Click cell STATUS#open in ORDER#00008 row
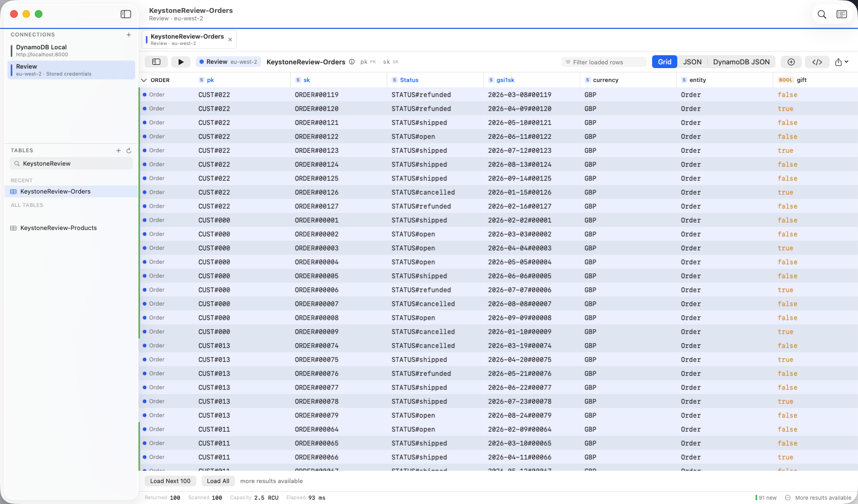 click(413, 318)
